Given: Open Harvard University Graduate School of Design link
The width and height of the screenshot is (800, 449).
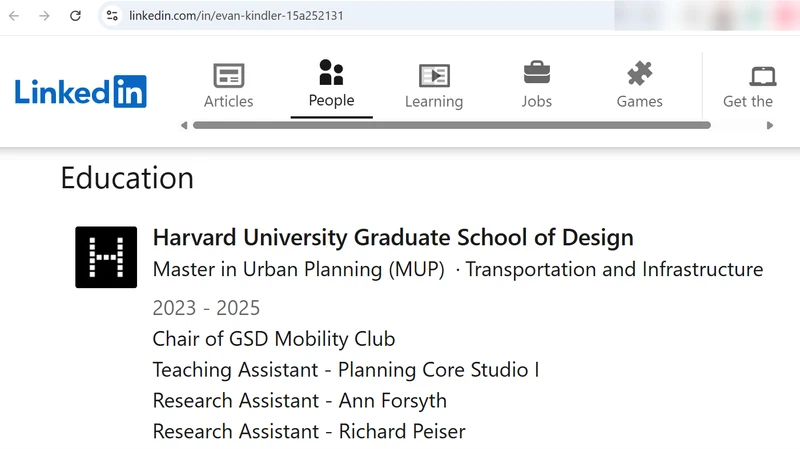Looking at the screenshot, I should click(393, 238).
